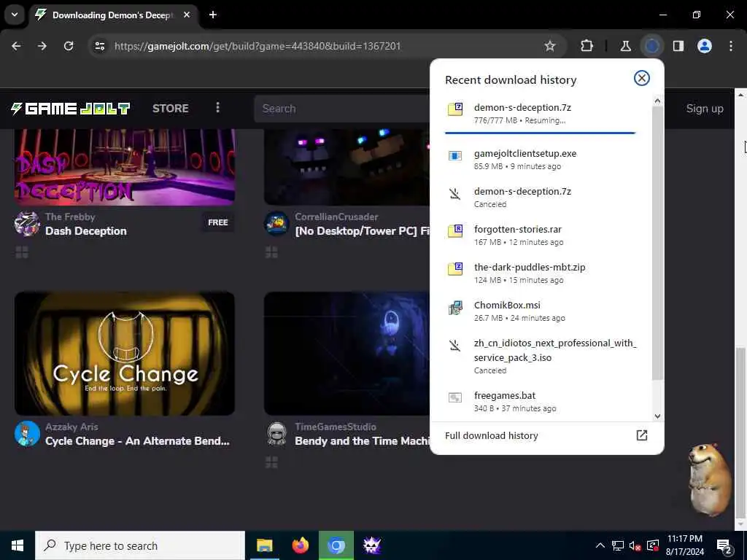Open Cycle Change game thumbnail
The width and height of the screenshot is (747, 560).
[124, 354]
